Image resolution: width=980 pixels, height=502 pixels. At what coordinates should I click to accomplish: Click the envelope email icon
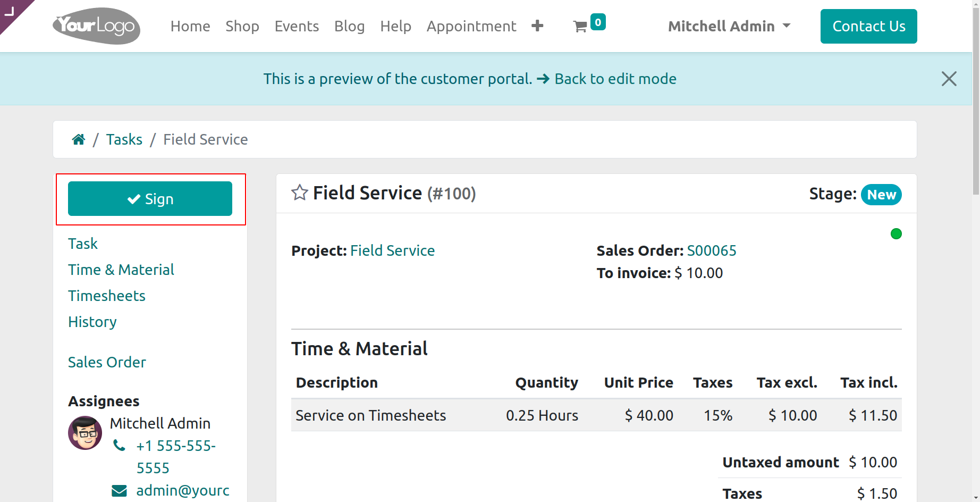(120, 490)
